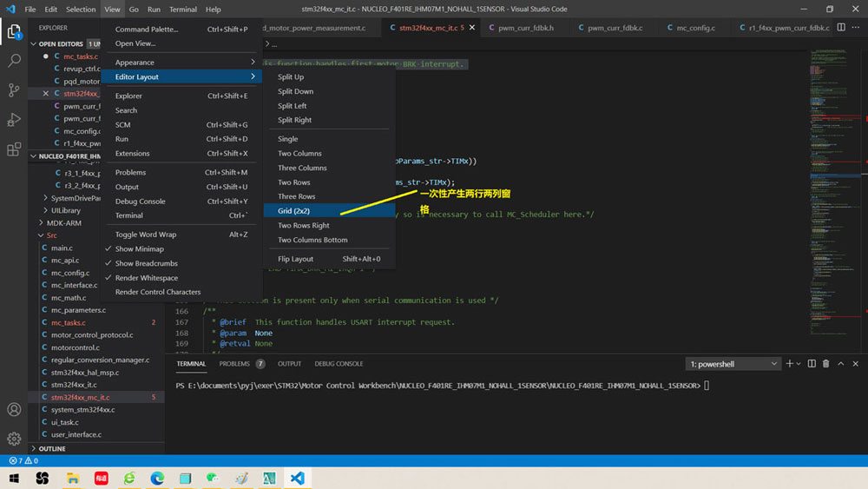Kill terminal with trash icon
Image resolution: width=868 pixels, height=489 pixels.
[x=826, y=364]
